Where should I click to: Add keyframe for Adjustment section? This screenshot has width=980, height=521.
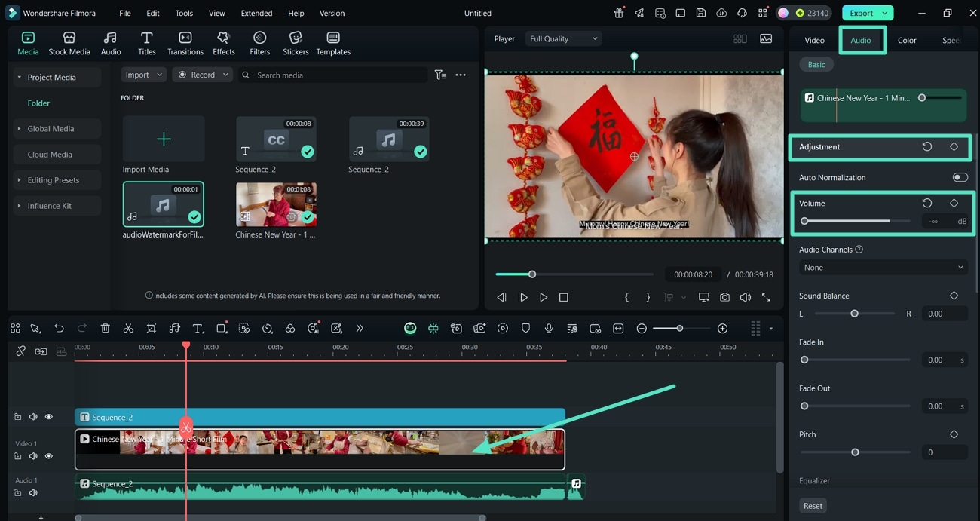coord(954,147)
